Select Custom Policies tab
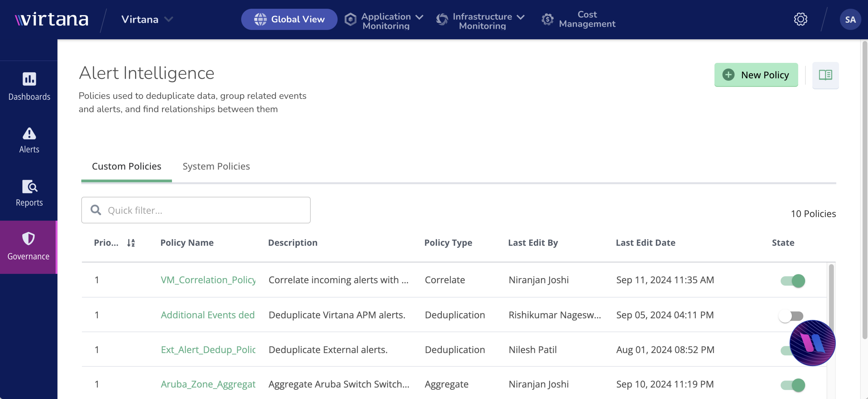This screenshot has width=868, height=399. [x=126, y=165]
